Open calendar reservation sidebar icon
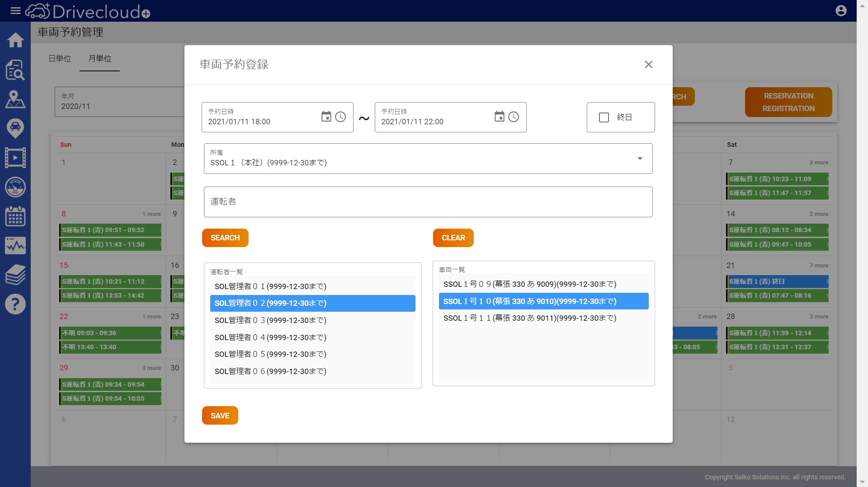This screenshot has width=868, height=487. coord(15,216)
